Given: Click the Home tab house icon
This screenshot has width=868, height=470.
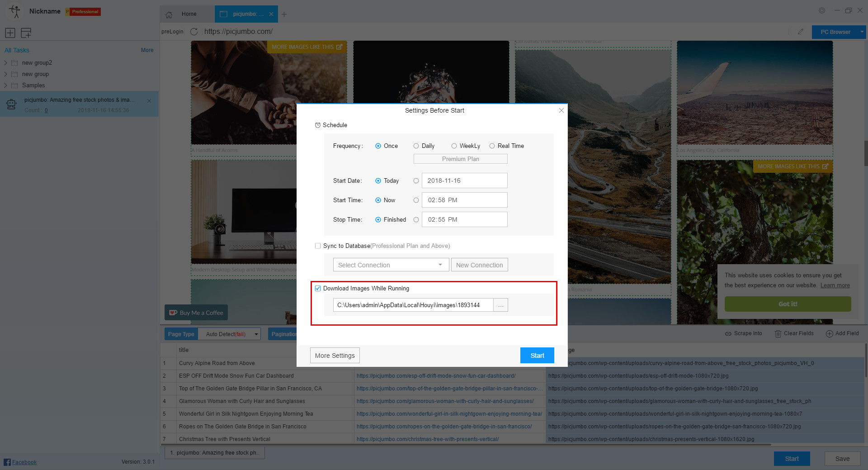Looking at the screenshot, I should [x=169, y=14].
